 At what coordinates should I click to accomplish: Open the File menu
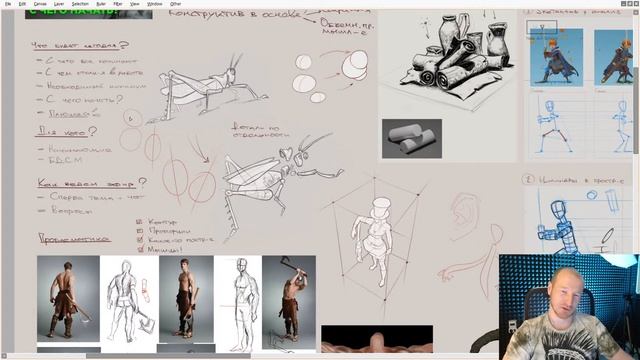8,4
